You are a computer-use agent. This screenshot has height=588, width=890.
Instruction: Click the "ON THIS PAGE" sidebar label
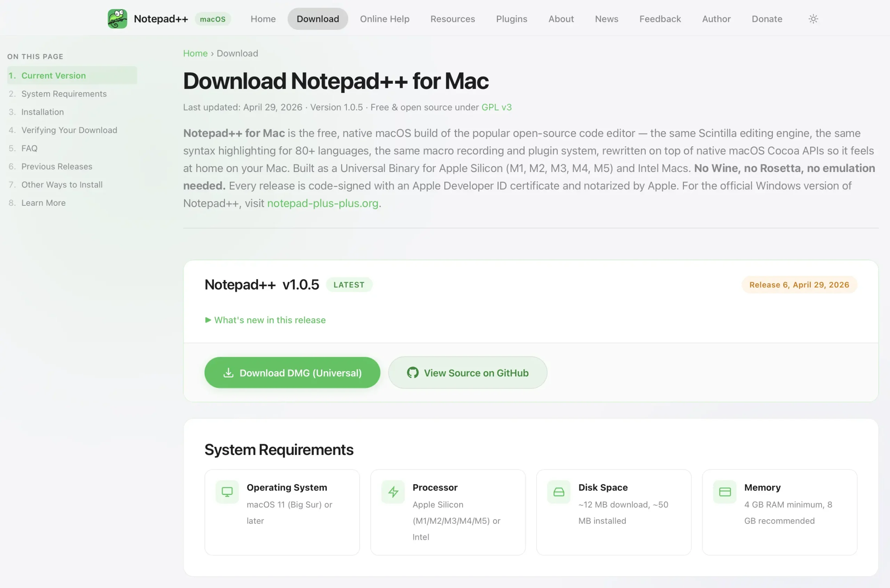35,57
